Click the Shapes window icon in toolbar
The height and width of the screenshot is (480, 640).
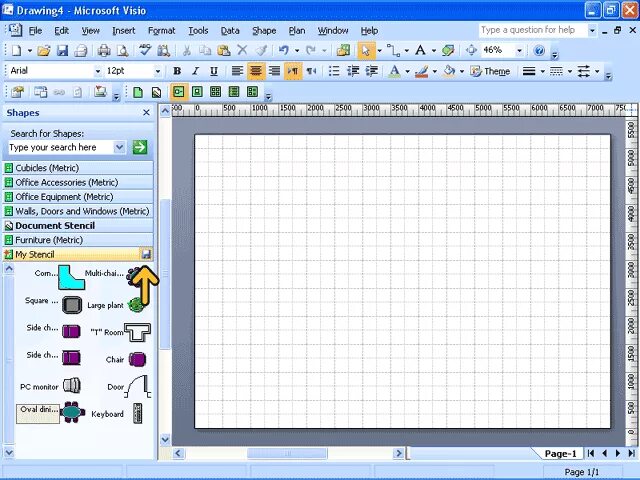tap(343, 51)
